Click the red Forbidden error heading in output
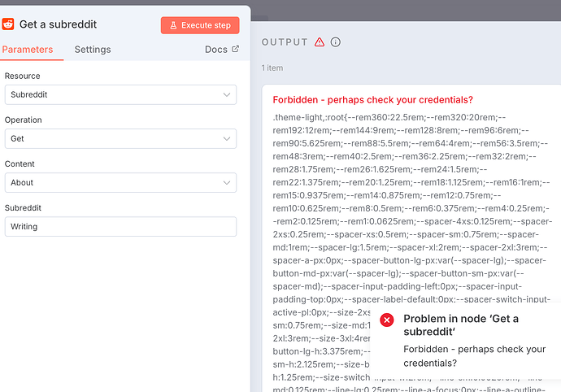The width and height of the screenshot is (561, 392). click(373, 100)
